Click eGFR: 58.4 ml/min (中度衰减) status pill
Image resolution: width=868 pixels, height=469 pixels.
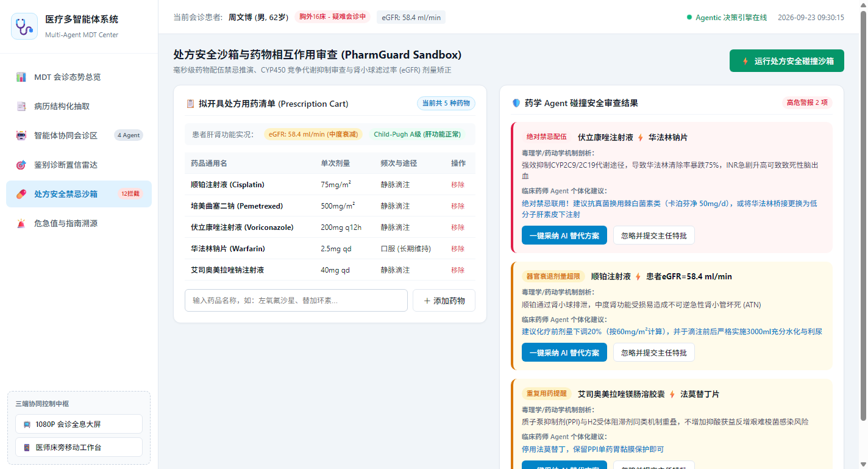313,134
